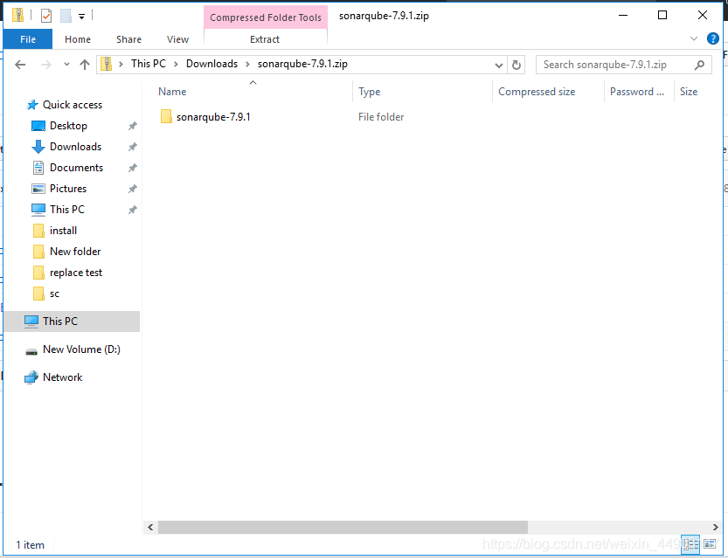Click This PC in the address breadcrumb
The height and width of the screenshot is (560, 728).
pos(148,64)
